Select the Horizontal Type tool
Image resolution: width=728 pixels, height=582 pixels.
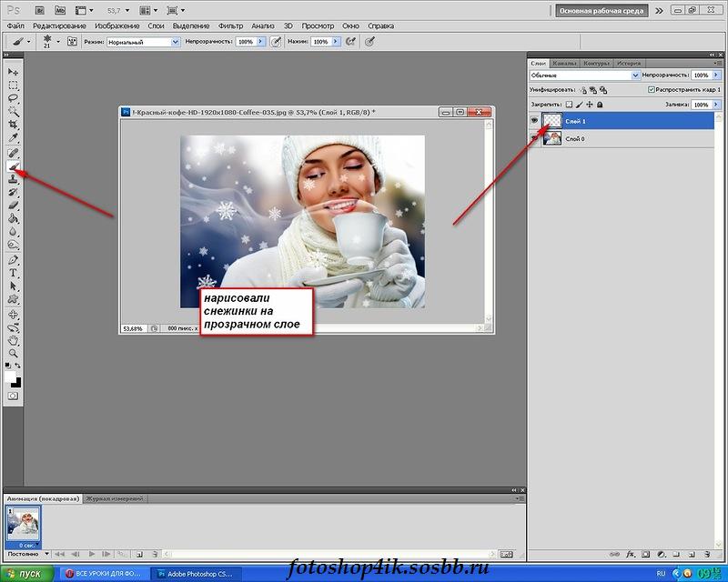[x=14, y=273]
